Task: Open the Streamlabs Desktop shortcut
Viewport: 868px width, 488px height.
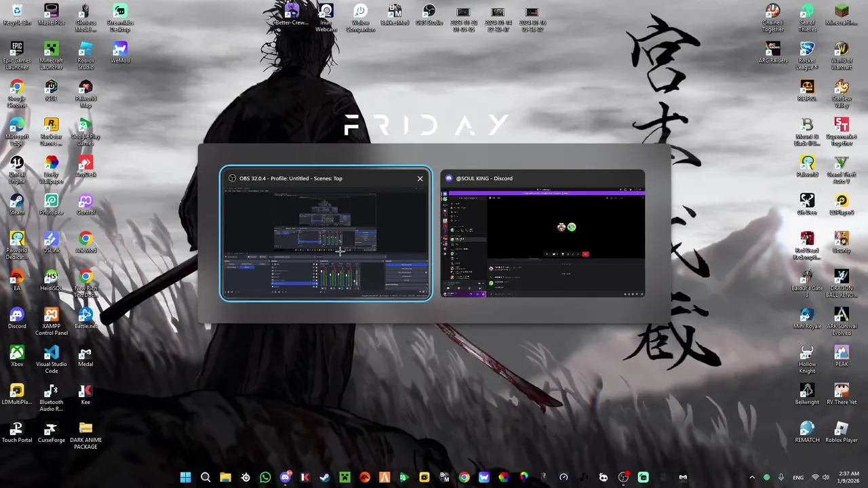Action: (x=120, y=18)
